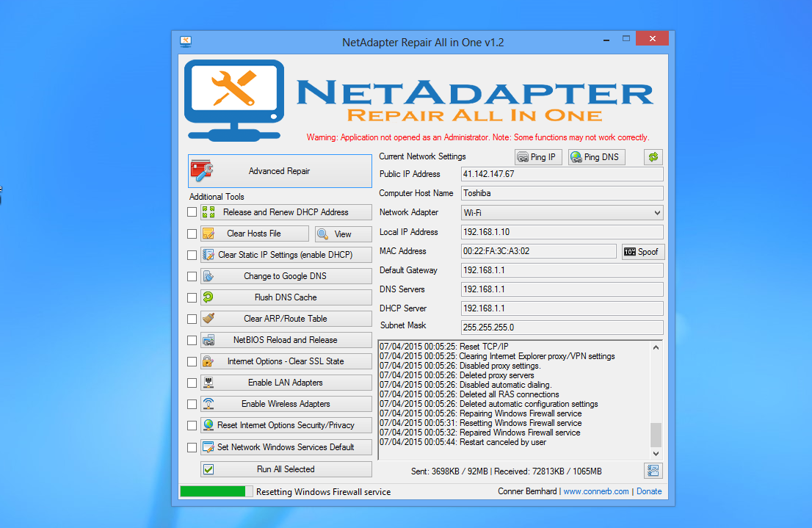Click the Clear ARP/Route Table broom icon
The image size is (812, 528).
(x=209, y=319)
